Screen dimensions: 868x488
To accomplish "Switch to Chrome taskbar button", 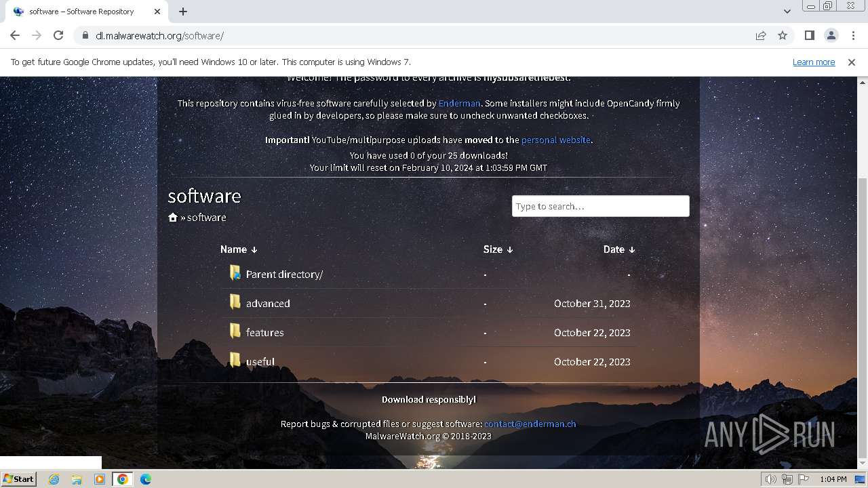I will [x=123, y=479].
